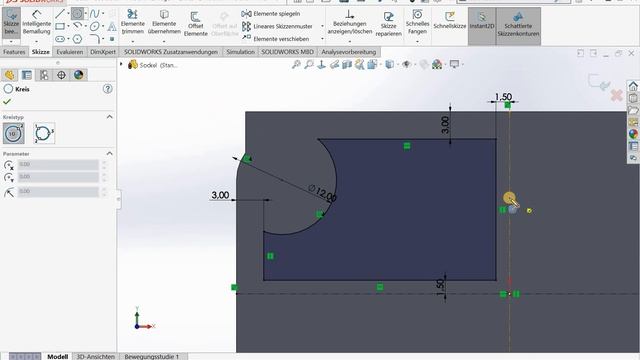Open Beziehungen anzeigen/löschen
Image resolution: width=640 pixels, height=360 pixels.
350,22
